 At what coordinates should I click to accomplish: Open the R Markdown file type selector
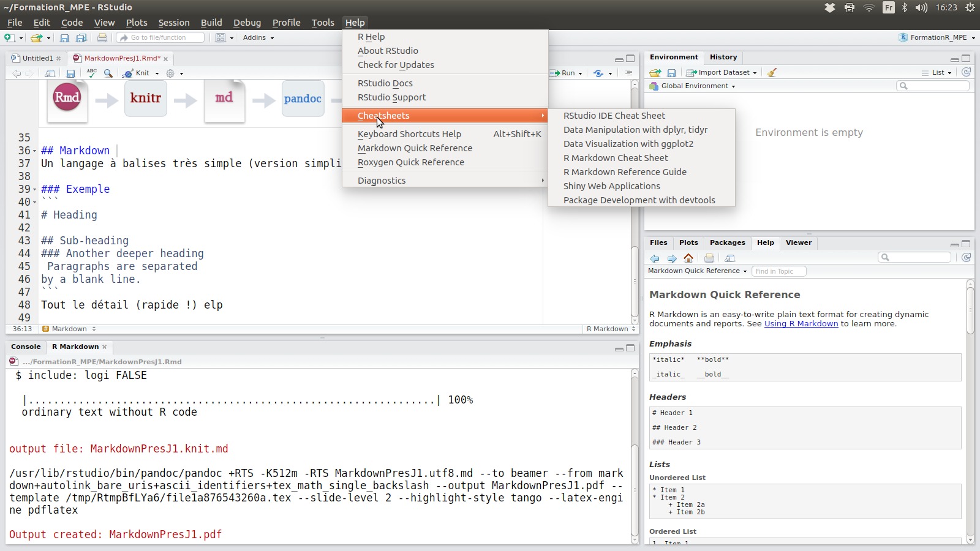click(611, 329)
